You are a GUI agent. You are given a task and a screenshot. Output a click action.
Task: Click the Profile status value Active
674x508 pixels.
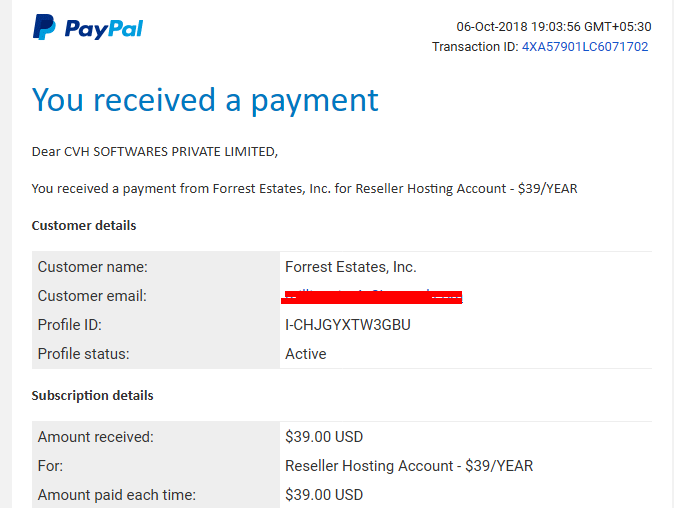pos(306,354)
